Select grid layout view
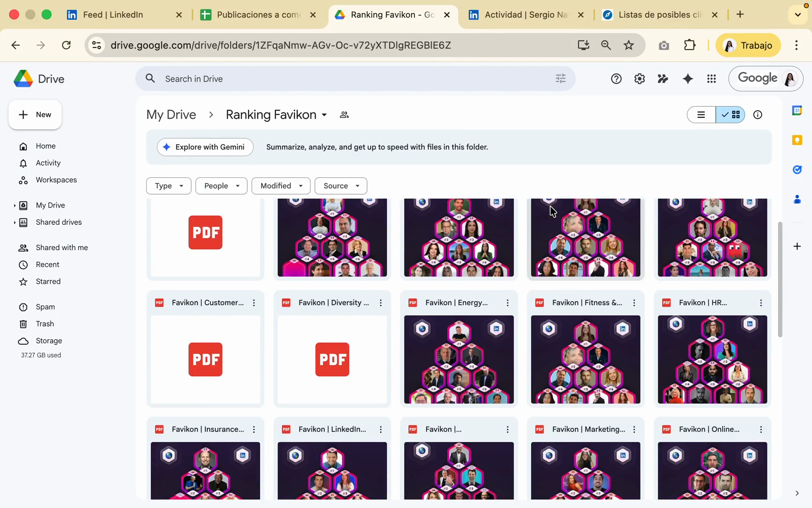The image size is (812, 508). point(731,115)
